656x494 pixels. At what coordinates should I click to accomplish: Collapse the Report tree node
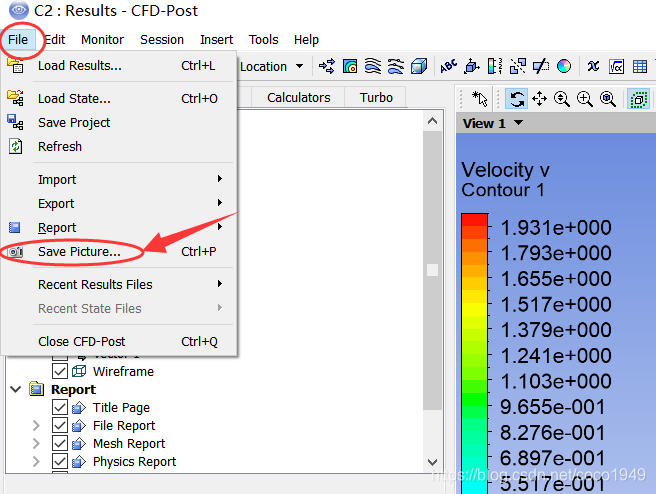coord(15,389)
